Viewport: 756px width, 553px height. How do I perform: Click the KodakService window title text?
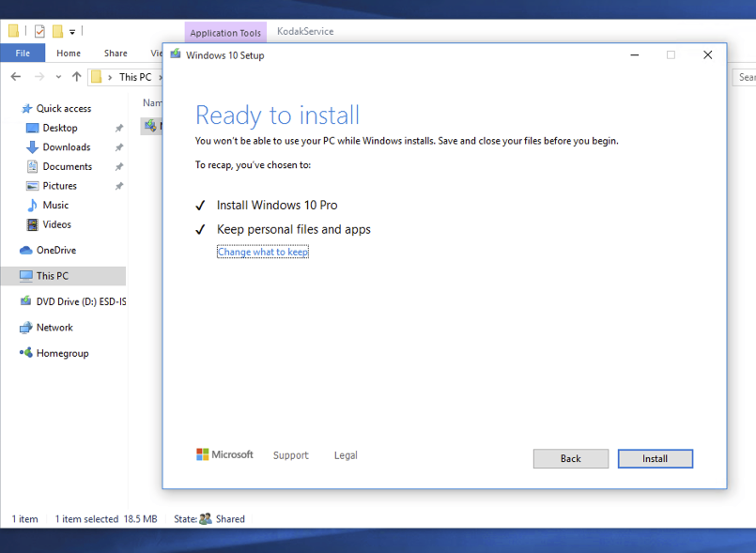coord(305,31)
